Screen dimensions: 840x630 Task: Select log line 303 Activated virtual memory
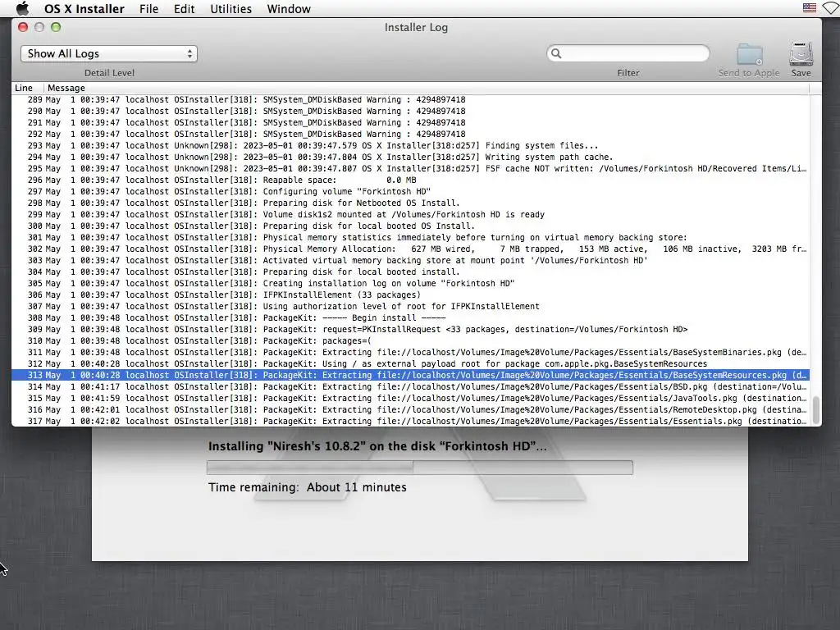coord(410,260)
